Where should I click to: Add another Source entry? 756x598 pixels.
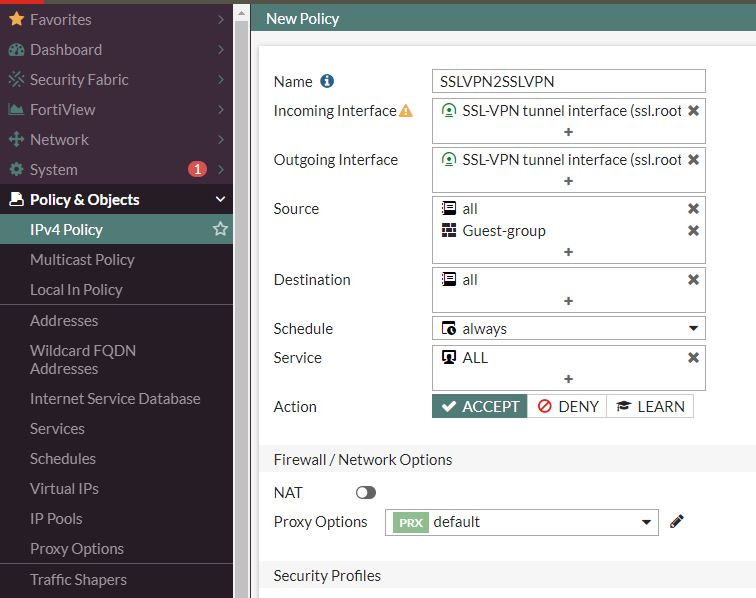[x=568, y=252]
